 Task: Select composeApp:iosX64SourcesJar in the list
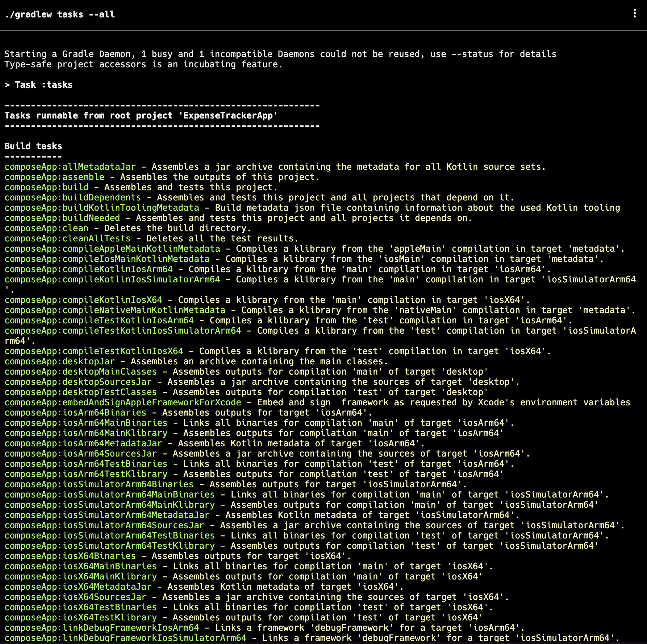tap(75, 597)
